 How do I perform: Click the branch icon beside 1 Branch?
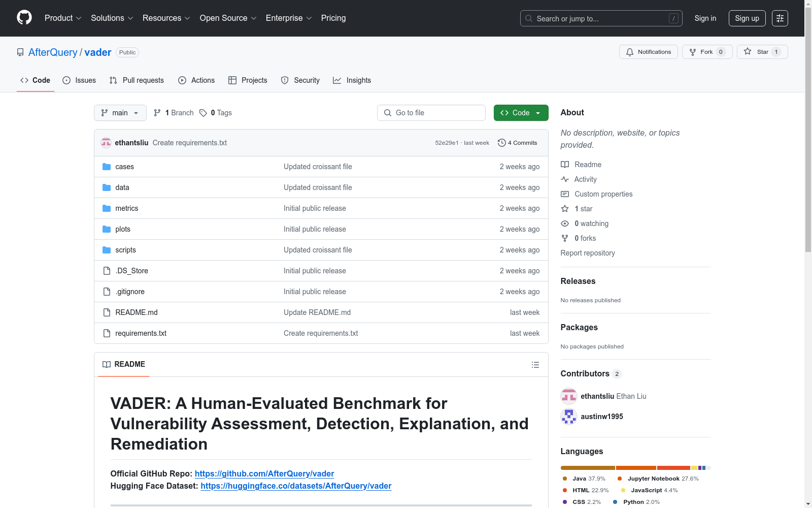pyautogui.click(x=157, y=113)
